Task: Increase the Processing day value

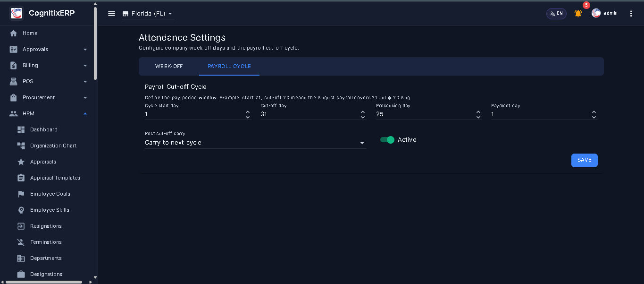Action: click(x=478, y=112)
